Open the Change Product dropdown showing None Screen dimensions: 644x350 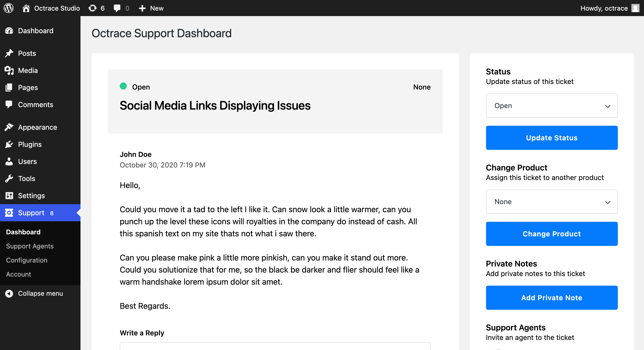point(552,202)
